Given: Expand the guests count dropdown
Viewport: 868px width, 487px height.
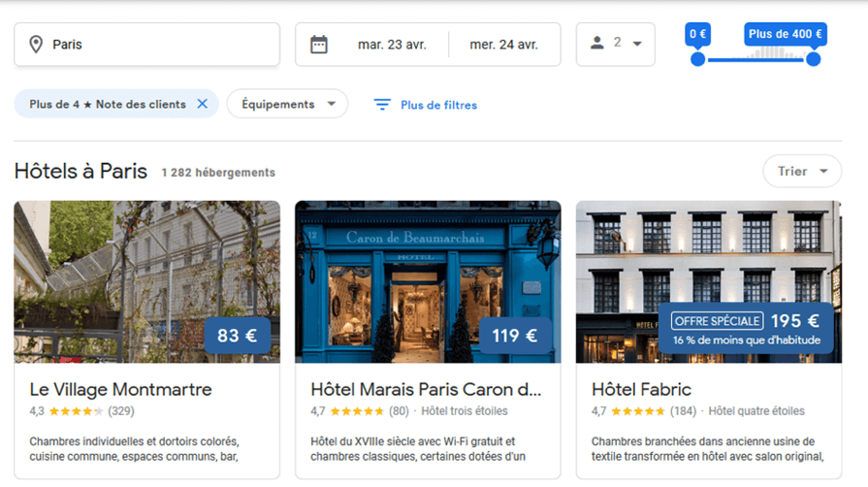Looking at the screenshot, I should [x=637, y=44].
